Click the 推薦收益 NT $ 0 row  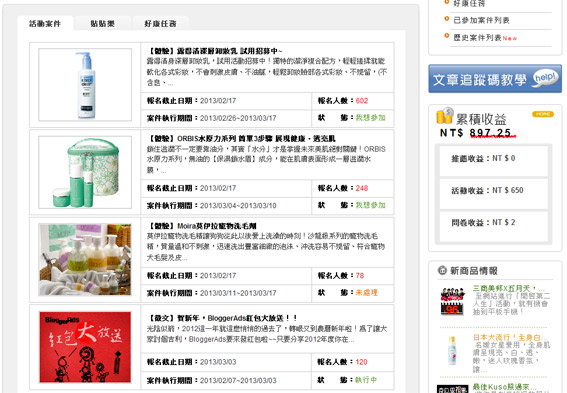point(494,161)
